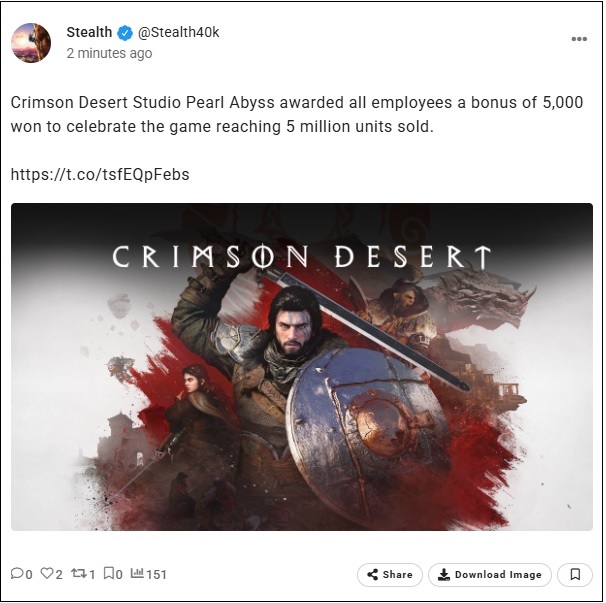
Task: Click the Share button
Action: click(390, 575)
